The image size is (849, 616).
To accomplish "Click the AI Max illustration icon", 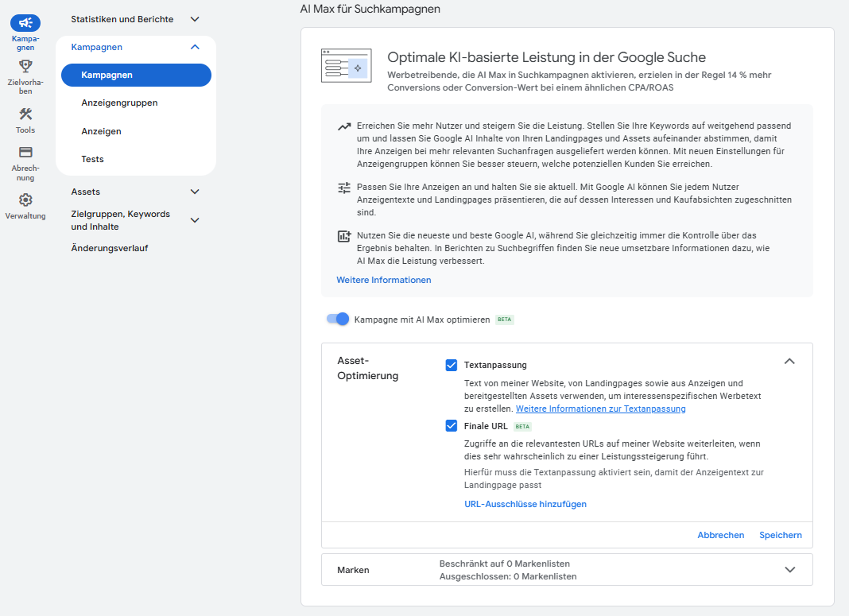I will [346, 66].
